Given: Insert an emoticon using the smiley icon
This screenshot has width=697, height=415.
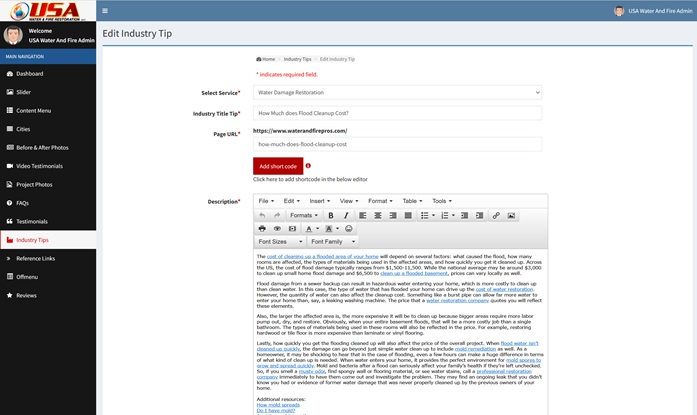Looking at the screenshot, I should (349, 229).
